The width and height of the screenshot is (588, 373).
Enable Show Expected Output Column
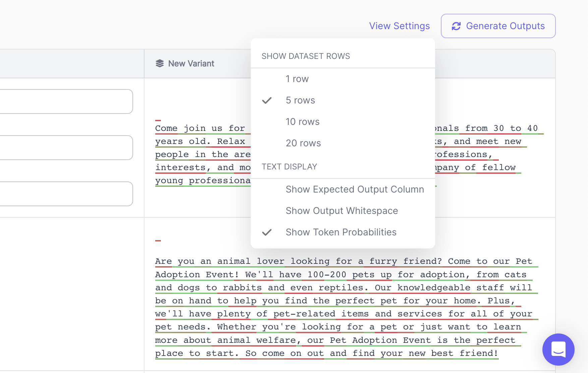coord(355,189)
